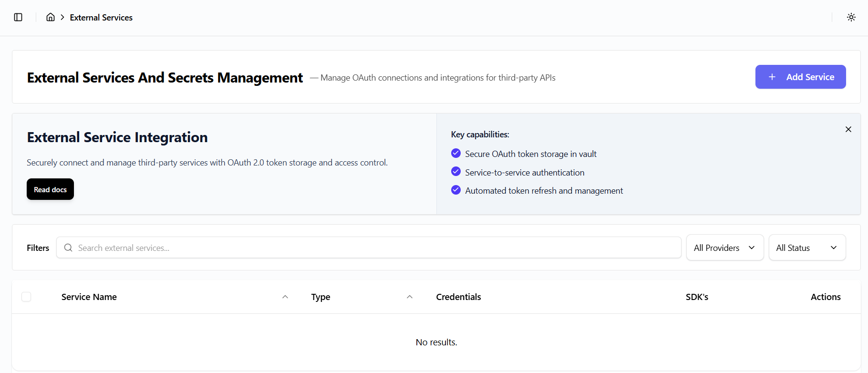
Task: Click the magnifier icon in search box
Action: click(68, 248)
